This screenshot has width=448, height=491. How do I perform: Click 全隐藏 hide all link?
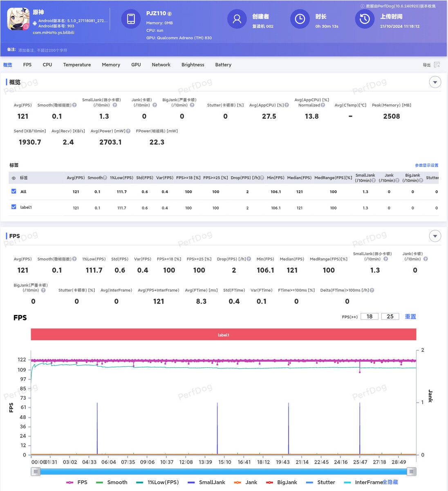coord(390,482)
